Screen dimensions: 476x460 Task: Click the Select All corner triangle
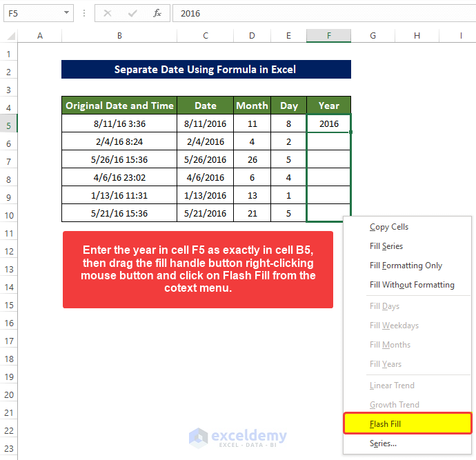click(11, 36)
